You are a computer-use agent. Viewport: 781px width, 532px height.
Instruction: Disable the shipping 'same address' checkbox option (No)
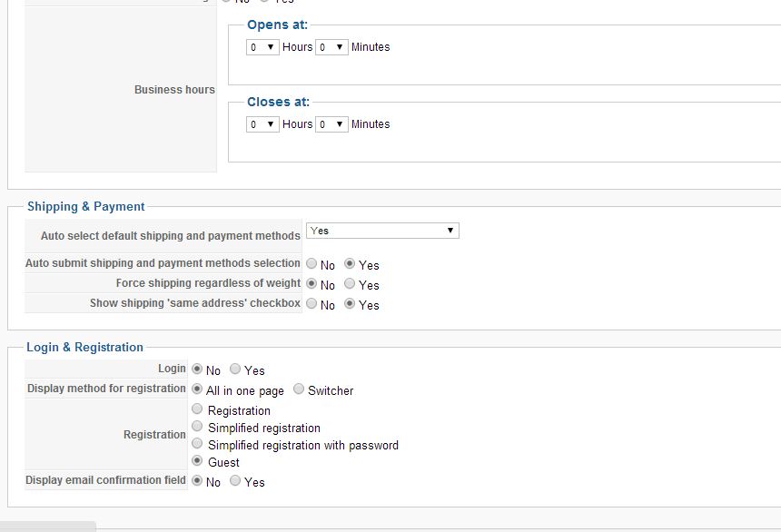[311, 304]
